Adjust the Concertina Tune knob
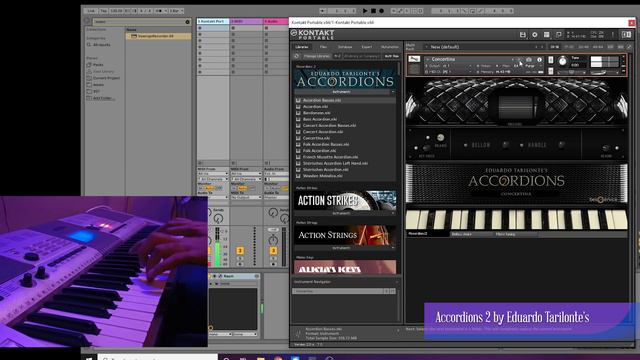Viewport: 640px width, 360px height. pyautogui.click(x=562, y=62)
